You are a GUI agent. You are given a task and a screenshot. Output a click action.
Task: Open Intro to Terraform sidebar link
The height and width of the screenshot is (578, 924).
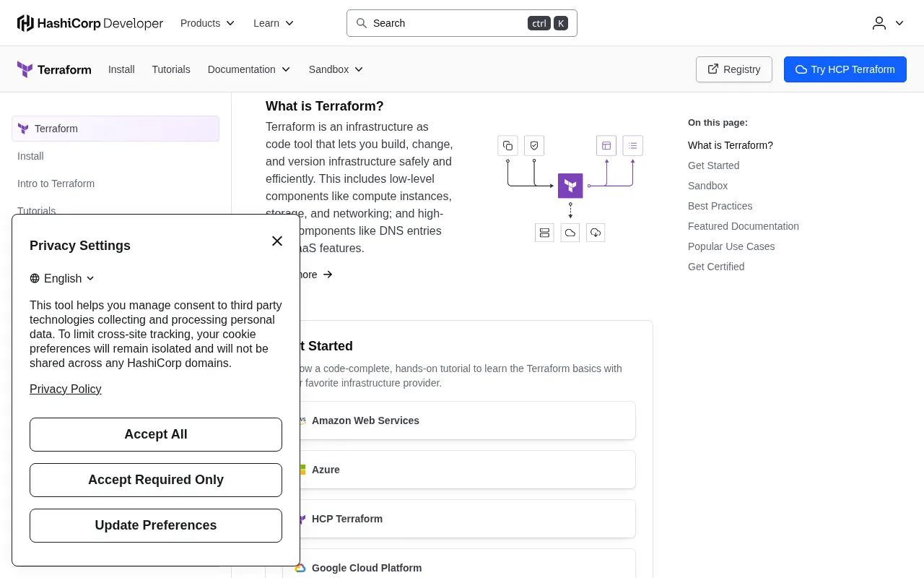pyautogui.click(x=56, y=184)
